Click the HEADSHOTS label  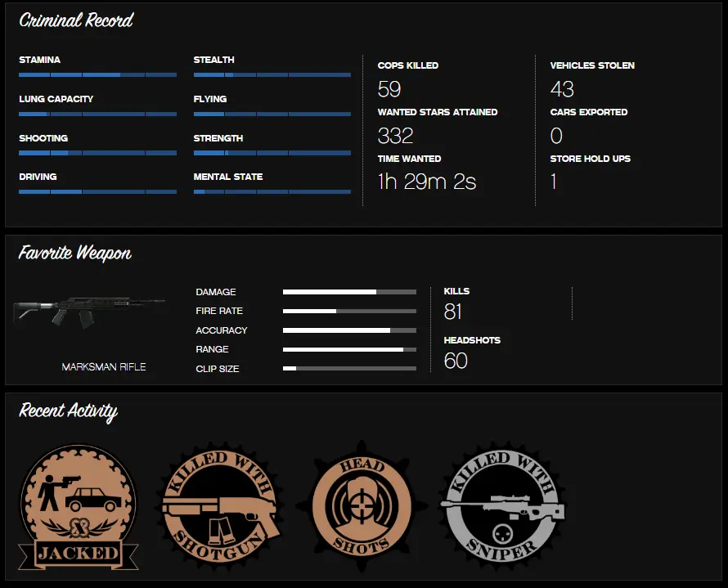pos(472,340)
